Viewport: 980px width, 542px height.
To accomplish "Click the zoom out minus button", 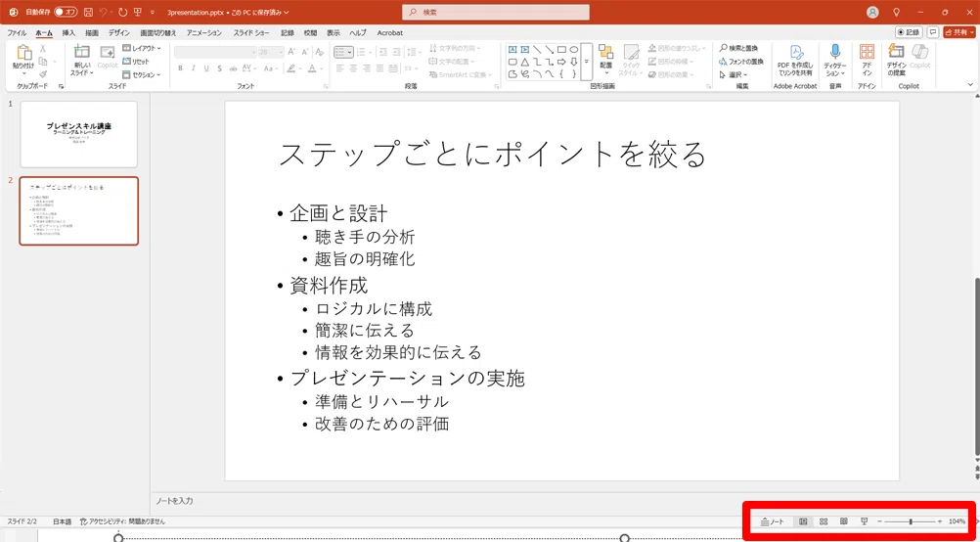I will 880,521.
